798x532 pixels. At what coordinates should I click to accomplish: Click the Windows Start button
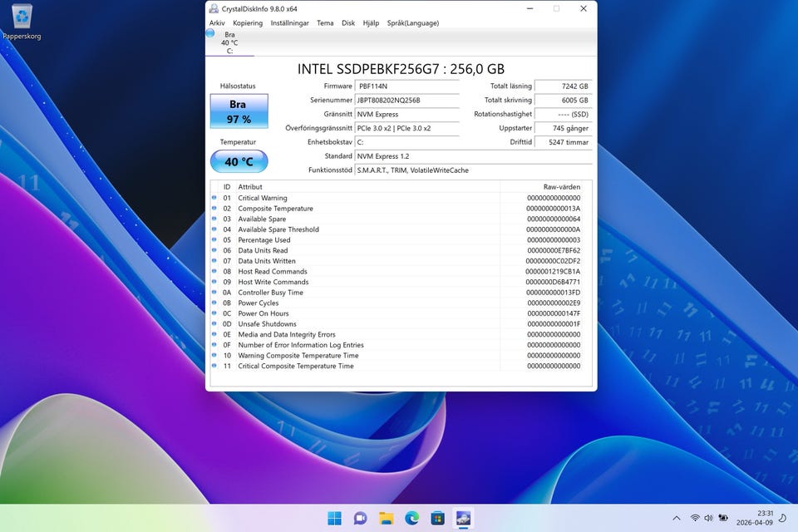[334, 518]
